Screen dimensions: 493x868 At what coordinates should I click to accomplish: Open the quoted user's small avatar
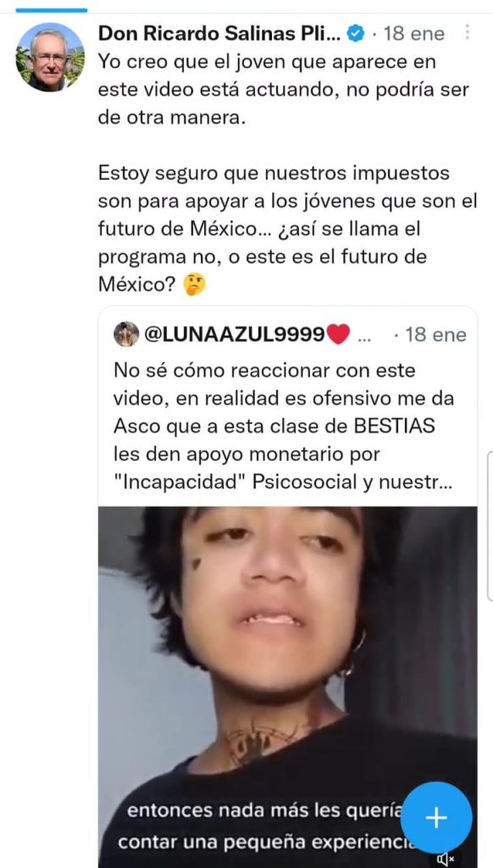(x=126, y=334)
